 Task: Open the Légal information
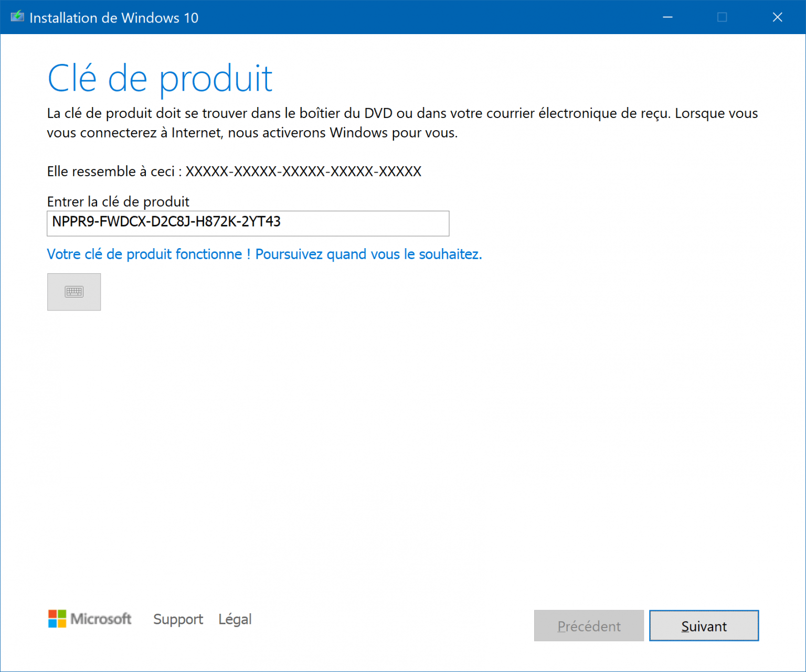tap(235, 619)
